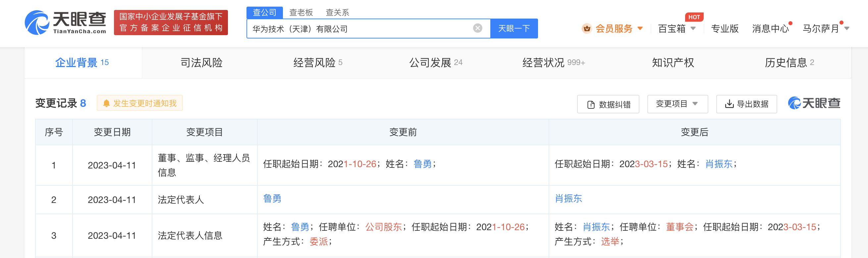
Task: Select the 查关系 search tab
Action: click(x=337, y=13)
